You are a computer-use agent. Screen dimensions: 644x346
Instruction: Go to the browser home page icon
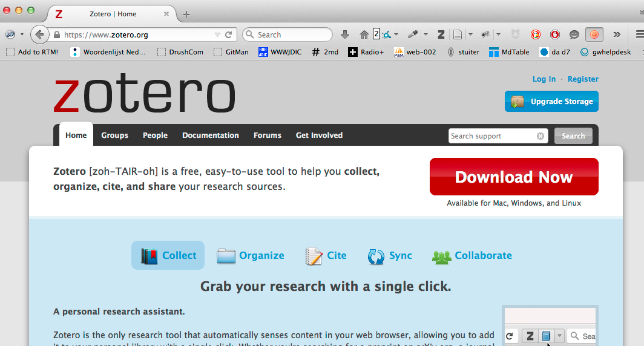(x=364, y=34)
